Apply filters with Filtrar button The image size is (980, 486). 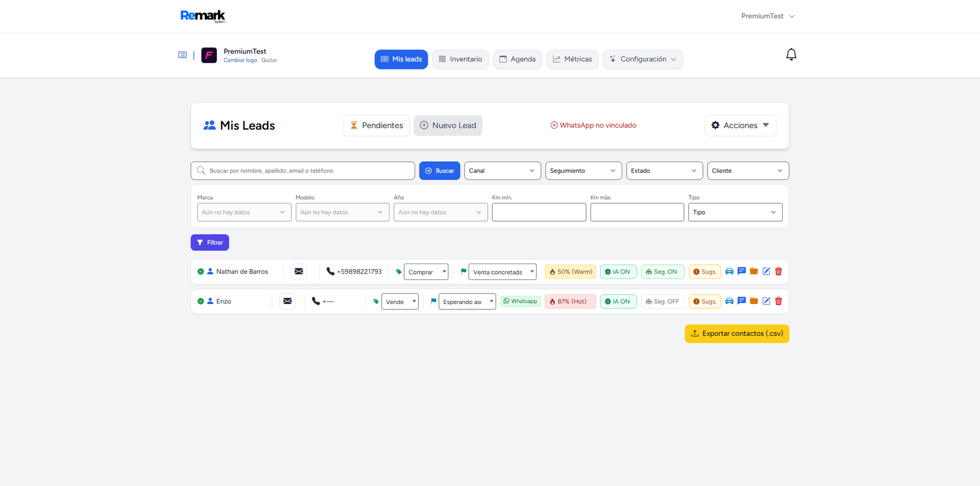point(210,243)
